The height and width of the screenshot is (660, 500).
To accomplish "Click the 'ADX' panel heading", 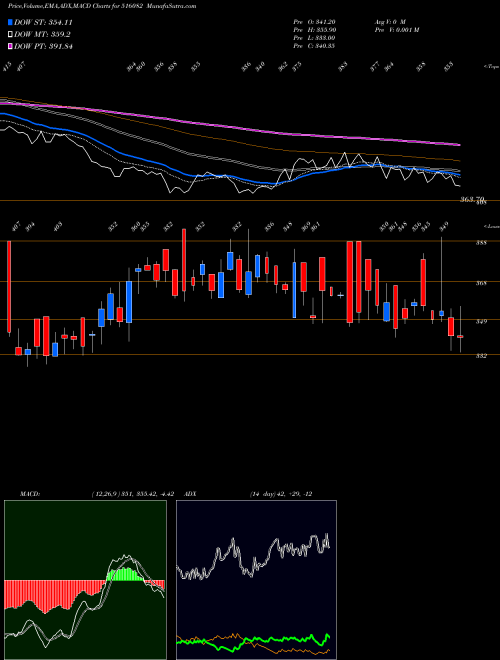I will click(190, 494).
